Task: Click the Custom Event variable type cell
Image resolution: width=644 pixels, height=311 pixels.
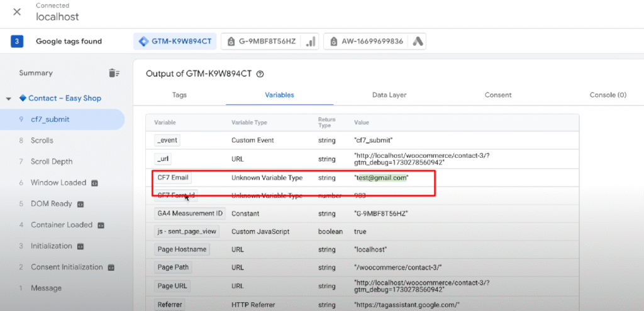Action: coord(253,140)
